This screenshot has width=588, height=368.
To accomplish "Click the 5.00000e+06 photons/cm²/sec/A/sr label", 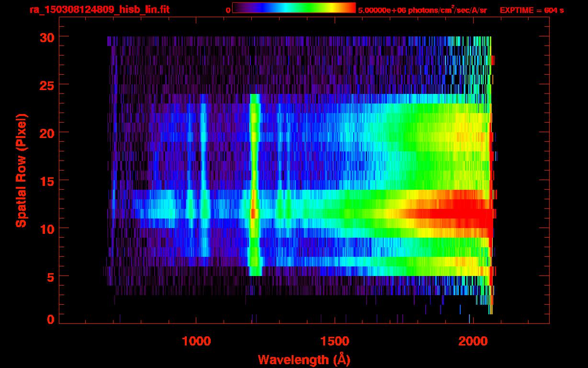I will [x=422, y=10].
